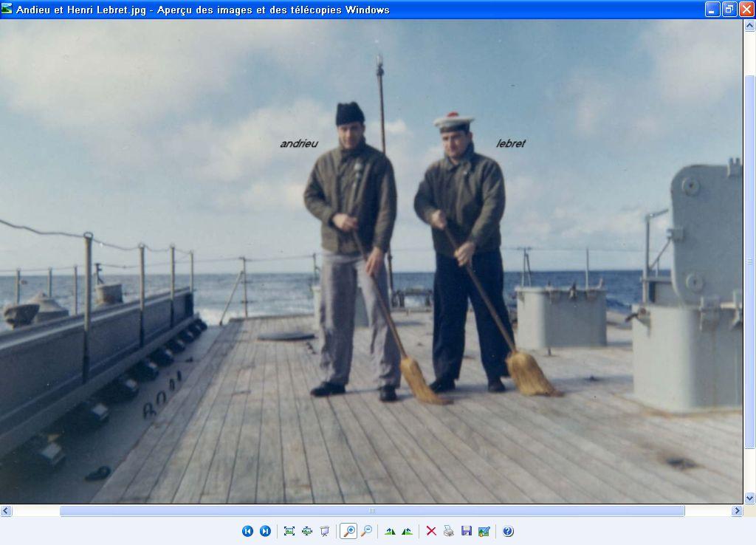Show the image at actual size
Viewport: 756px width, 545px height.
tap(307, 531)
